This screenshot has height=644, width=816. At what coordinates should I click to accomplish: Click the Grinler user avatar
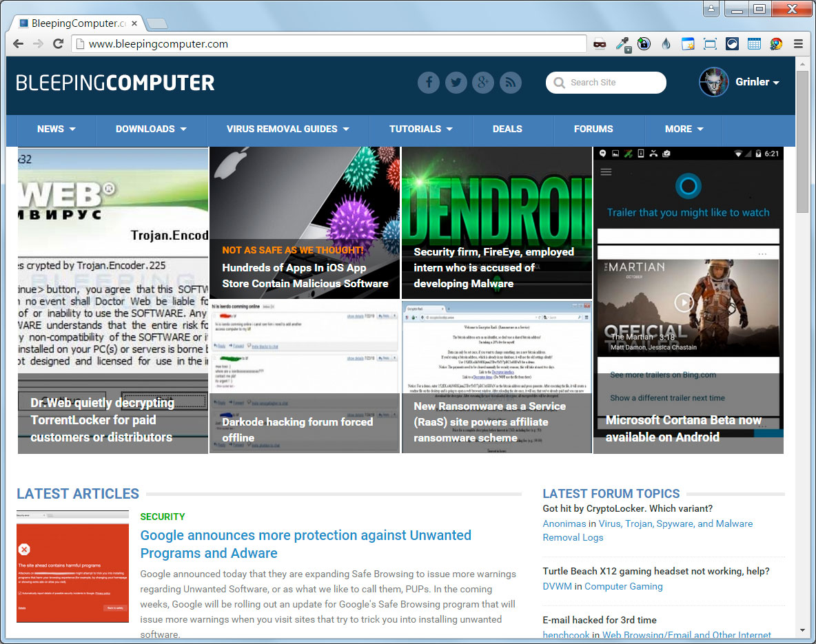(713, 82)
